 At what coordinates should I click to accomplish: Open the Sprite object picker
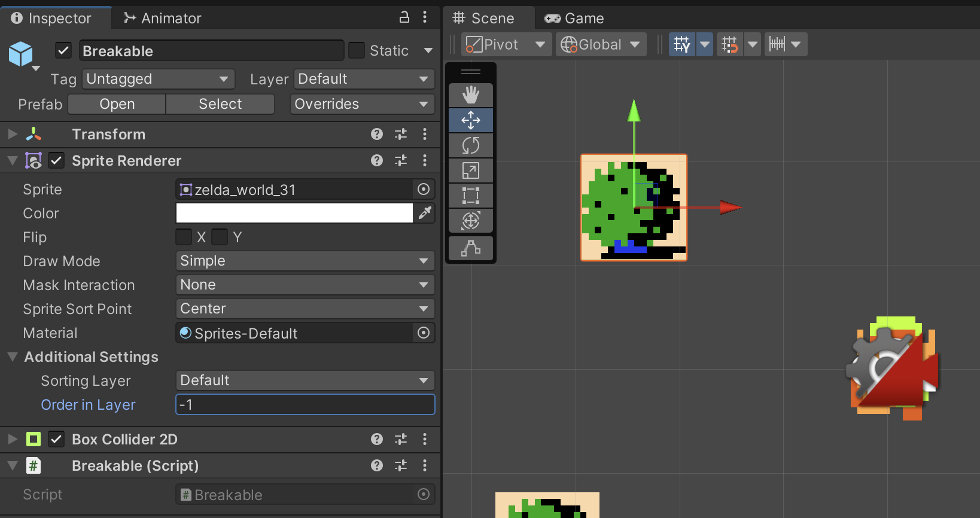pos(424,190)
